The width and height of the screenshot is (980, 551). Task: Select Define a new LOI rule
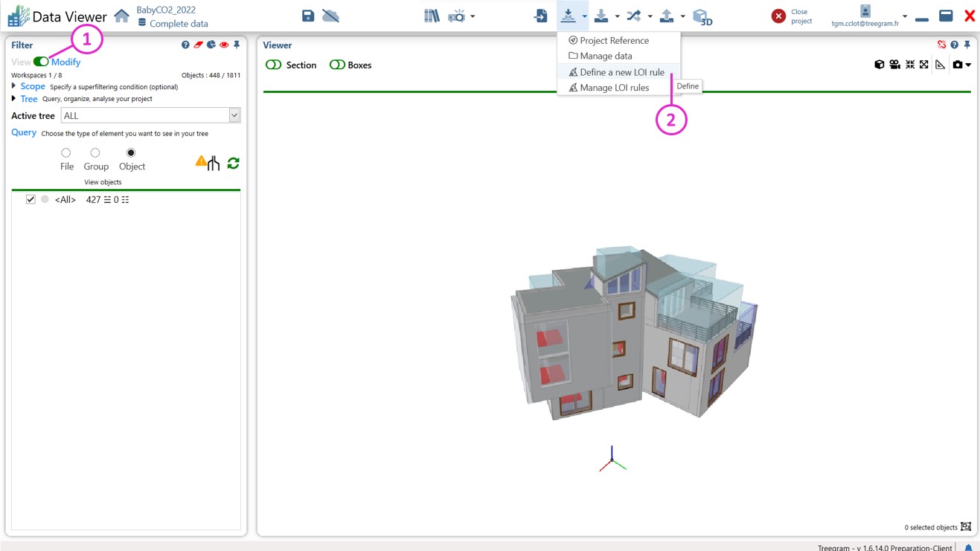click(x=621, y=72)
